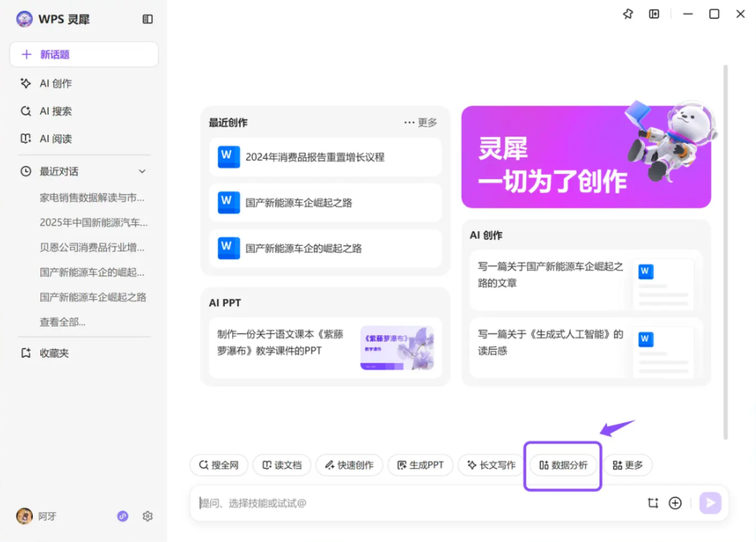Click the purple link badge icon

[123, 516]
